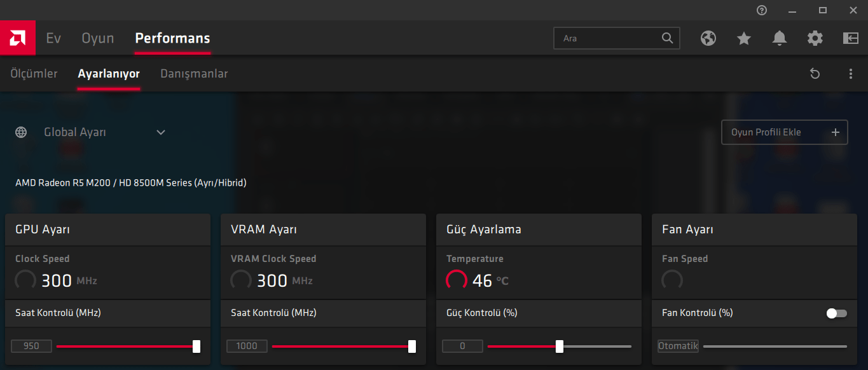Open favorites star icon
This screenshot has width=868, height=370.
(744, 38)
